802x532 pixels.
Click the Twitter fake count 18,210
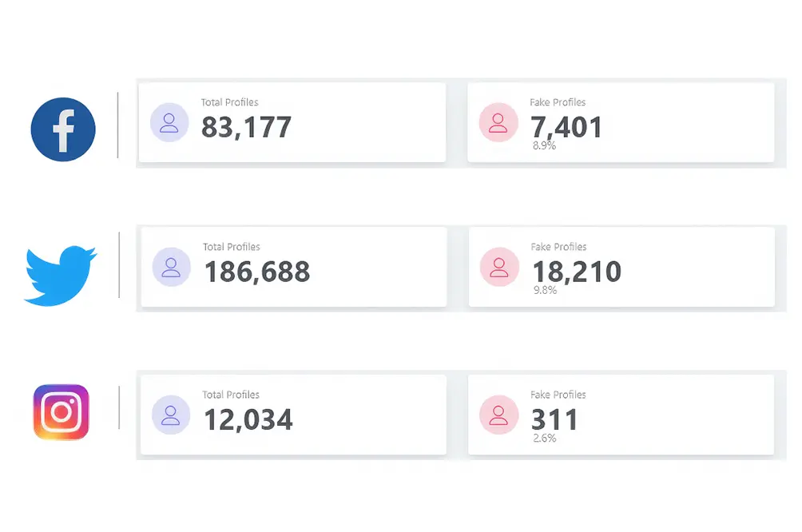[x=577, y=272]
